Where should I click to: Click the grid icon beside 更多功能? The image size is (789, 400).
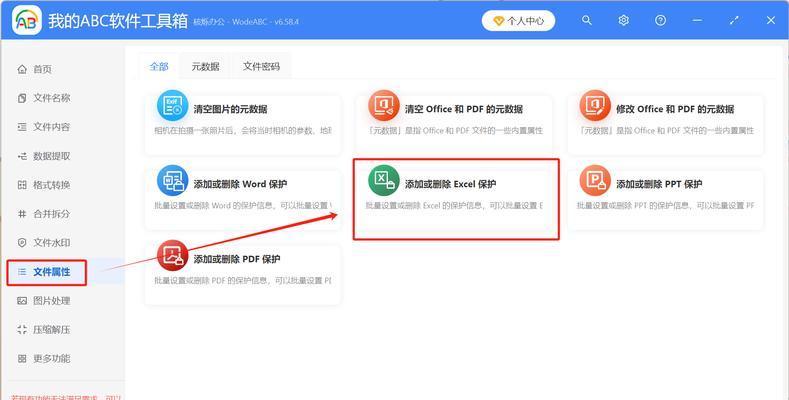click(22, 359)
